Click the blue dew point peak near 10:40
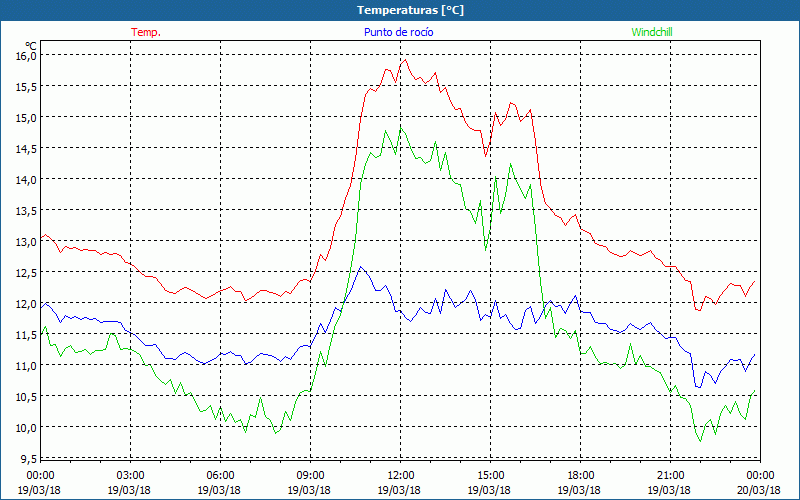 (x=361, y=267)
